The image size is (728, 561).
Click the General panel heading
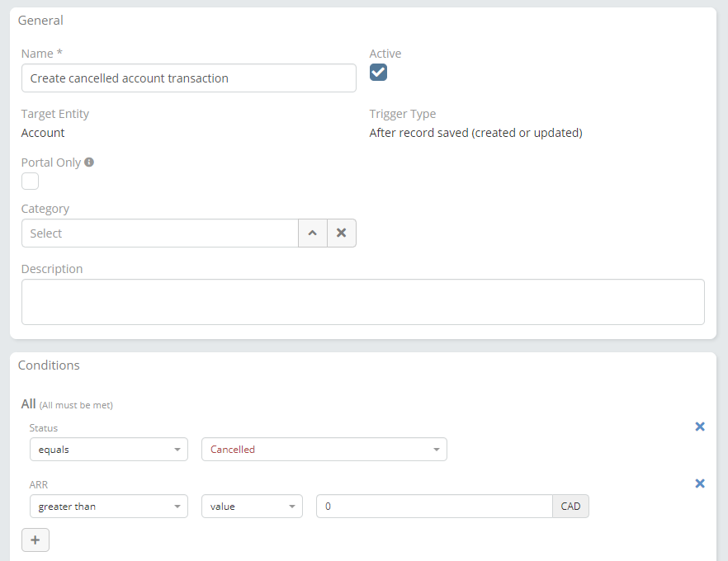click(40, 21)
